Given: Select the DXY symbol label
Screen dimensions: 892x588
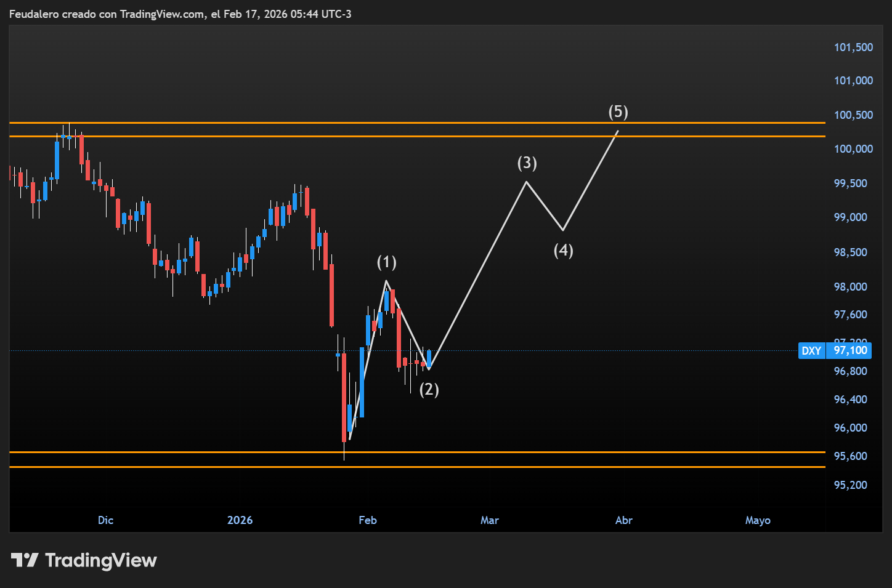Looking at the screenshot, I should 811,351.
